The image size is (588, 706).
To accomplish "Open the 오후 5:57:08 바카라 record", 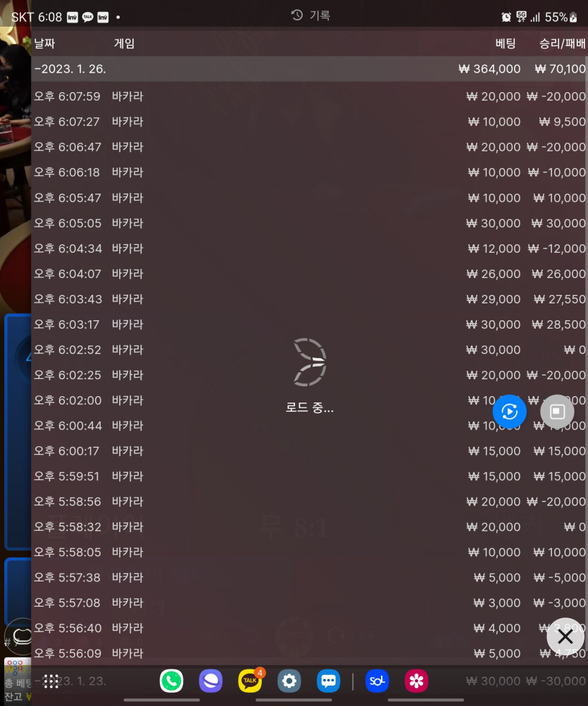I will coord(309,603).
